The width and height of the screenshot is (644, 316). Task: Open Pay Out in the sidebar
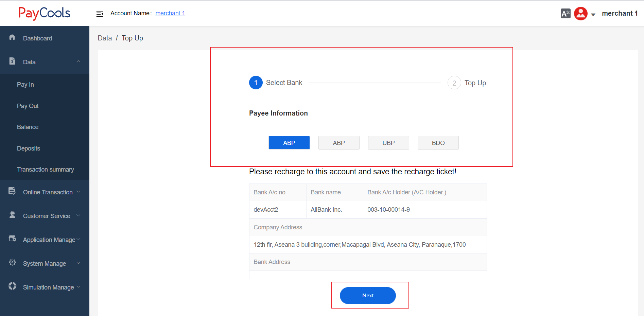click(x=28, y=106)
